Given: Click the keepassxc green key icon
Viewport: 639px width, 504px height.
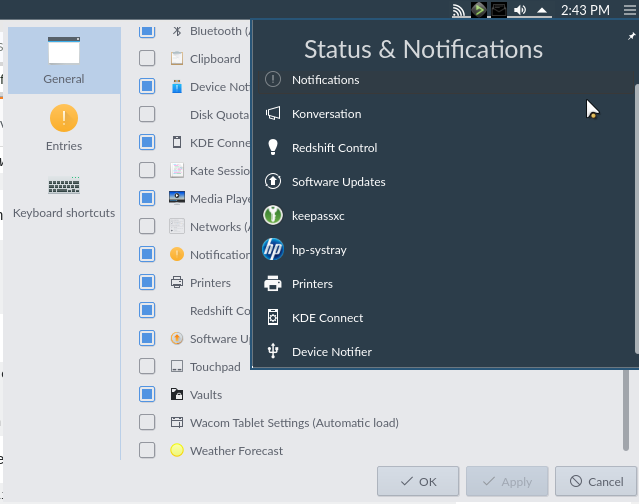Looking at the screenshot, I should point(273,215).
